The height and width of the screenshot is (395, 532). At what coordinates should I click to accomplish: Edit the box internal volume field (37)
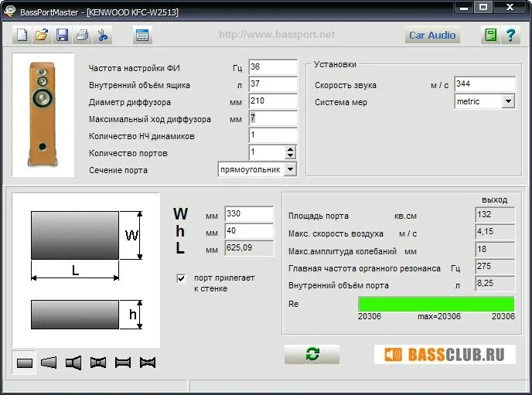(x=273, y=83)
